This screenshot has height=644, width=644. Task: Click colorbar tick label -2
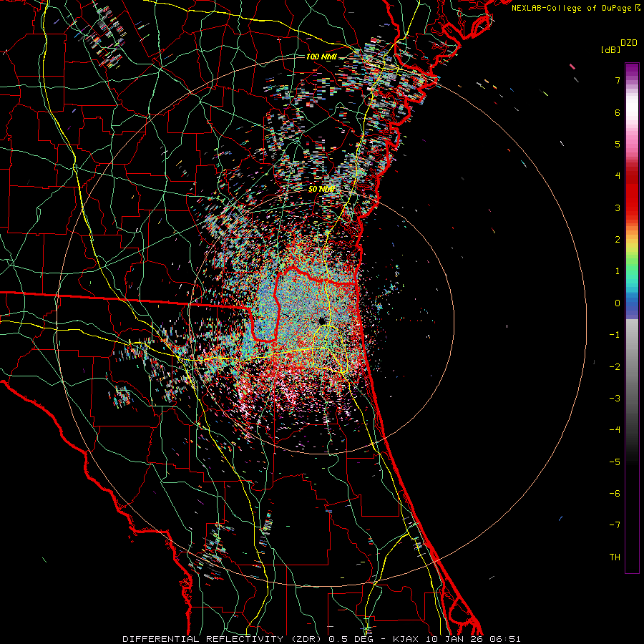615,367
